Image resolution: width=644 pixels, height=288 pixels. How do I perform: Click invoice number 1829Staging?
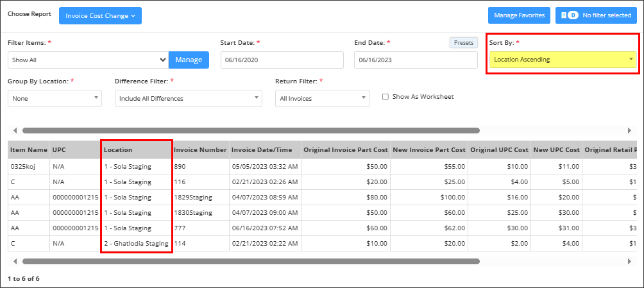192,197
